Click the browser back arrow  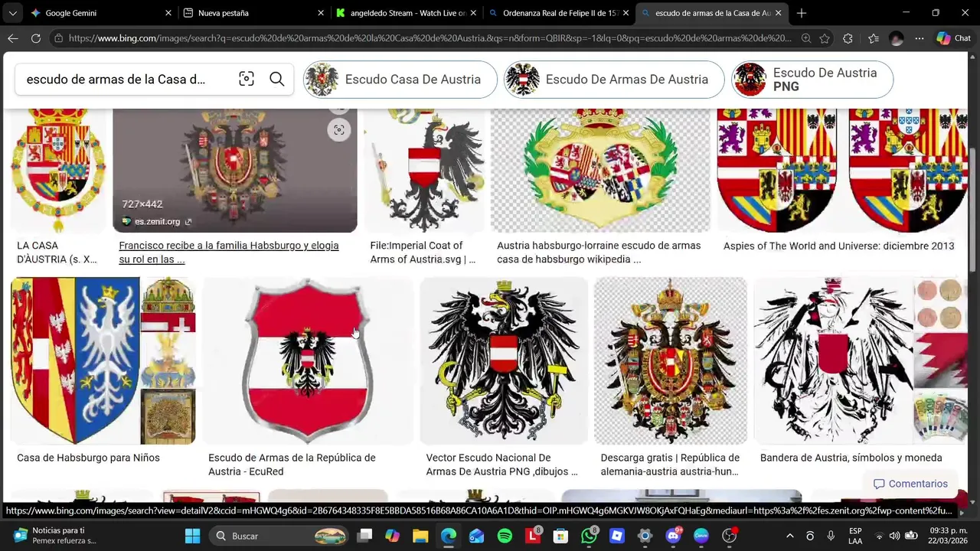(x=13, y=38)
